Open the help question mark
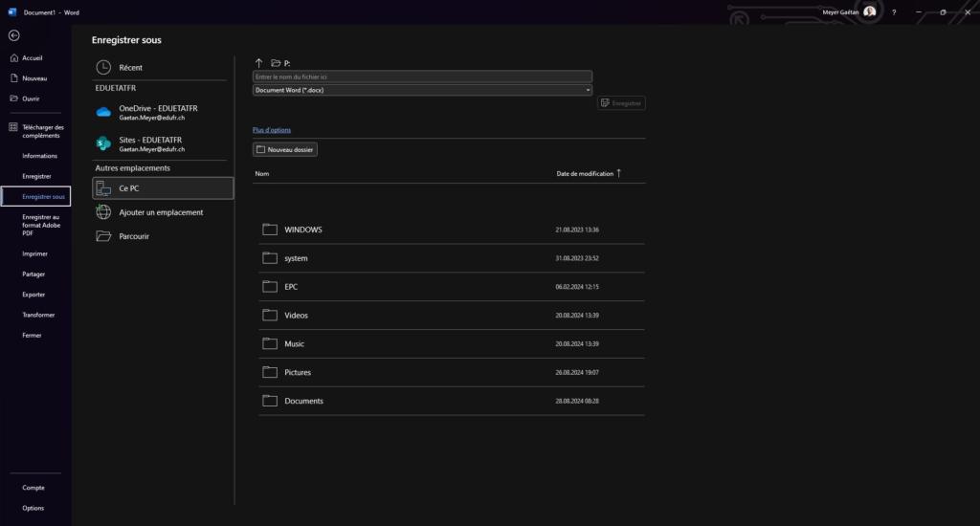This screenshot has height=526, width=980. 894,12
